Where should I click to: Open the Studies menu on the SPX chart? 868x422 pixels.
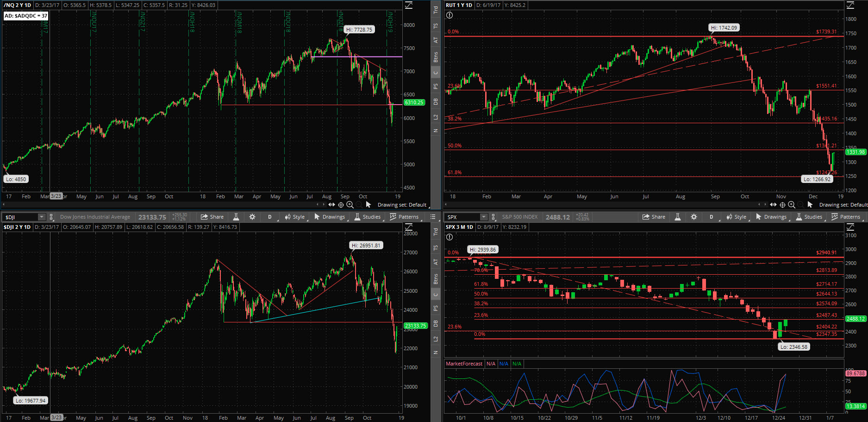coord(809,217)
